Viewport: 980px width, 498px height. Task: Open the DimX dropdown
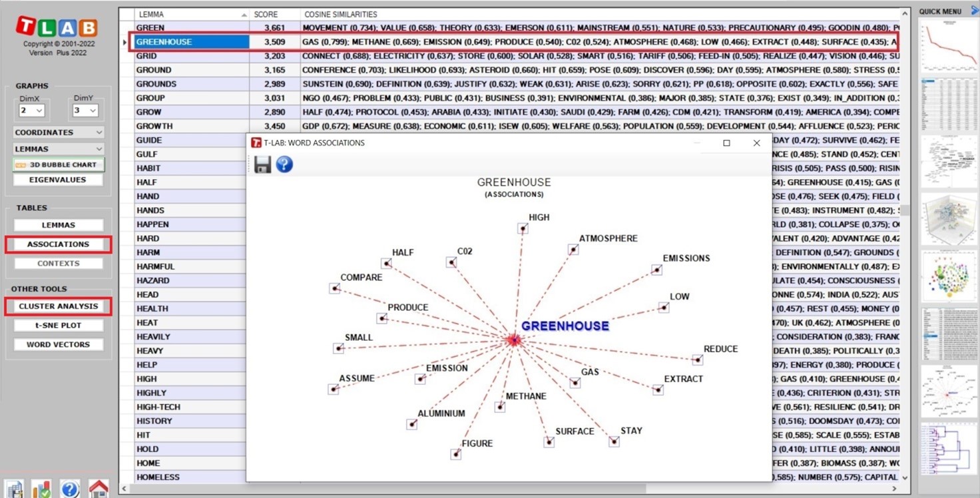coord(31,111)
